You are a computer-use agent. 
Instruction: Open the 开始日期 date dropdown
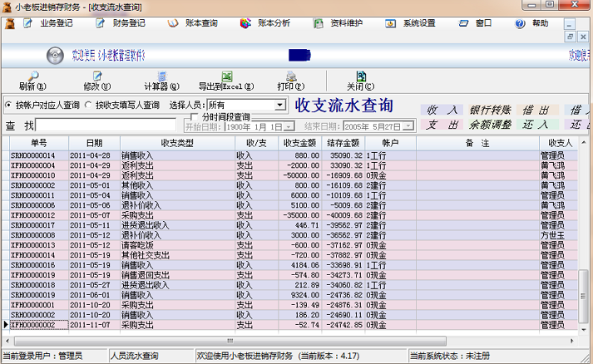[x=289, y=126]
